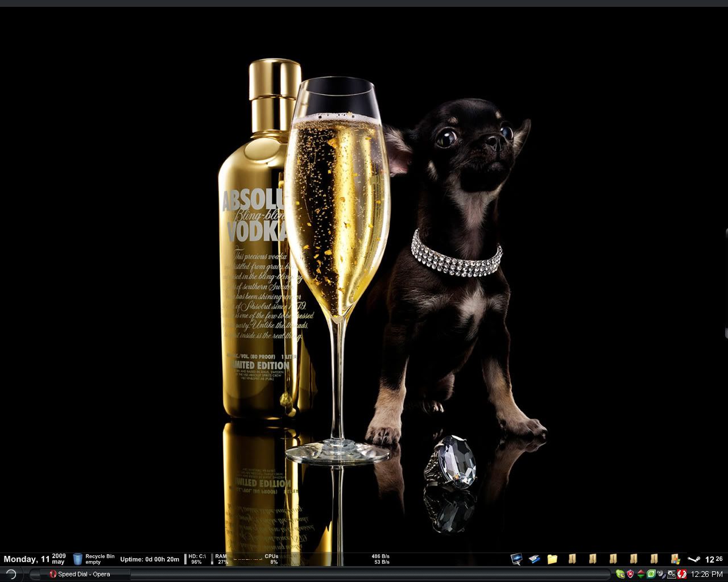Image resolution: width=728 pixels, height=582 pixels.
Task: Open the yellow folder shortcut
Action: [552, 559]
